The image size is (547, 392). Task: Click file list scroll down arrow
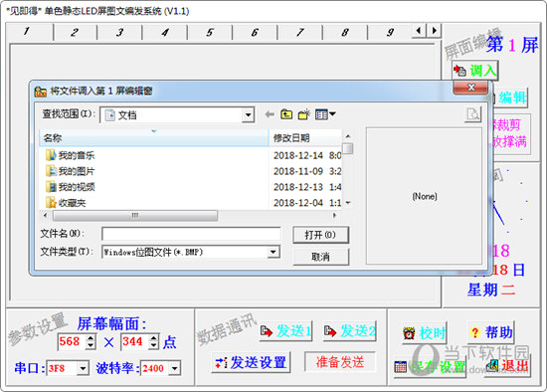point(347,202)
